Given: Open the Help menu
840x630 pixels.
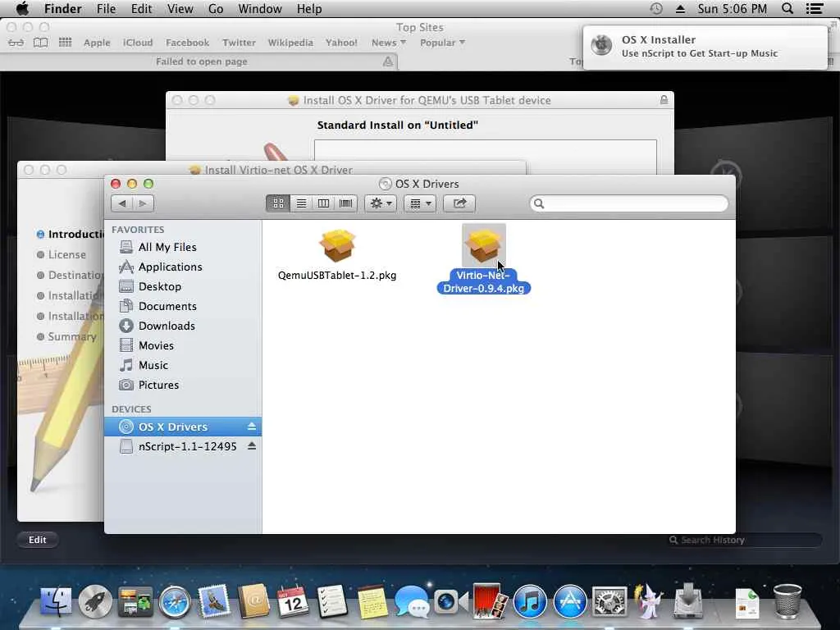Looking at the screenshot, I should pyautogui.click(x=309, y=8).
